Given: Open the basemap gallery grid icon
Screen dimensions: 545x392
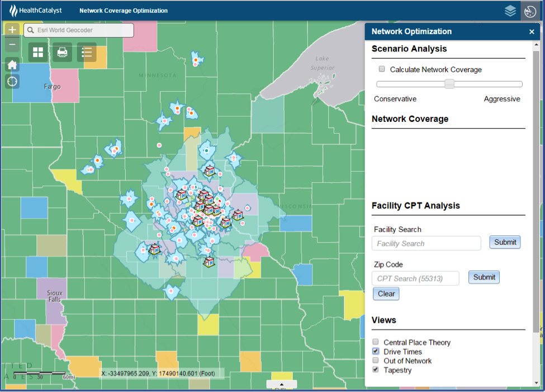Looking at the screenshot, I should coord(37,52).
